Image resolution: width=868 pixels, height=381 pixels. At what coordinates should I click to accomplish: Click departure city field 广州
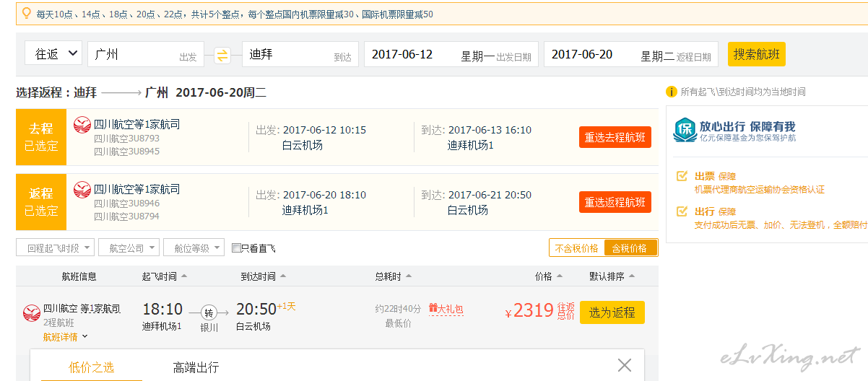tap(146, 54)
